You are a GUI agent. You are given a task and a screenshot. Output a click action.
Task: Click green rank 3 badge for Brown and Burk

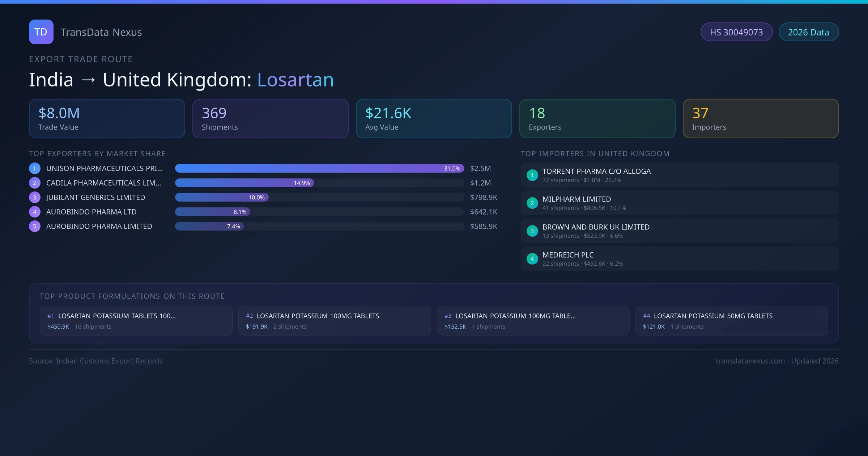click(x=532, y=231)
